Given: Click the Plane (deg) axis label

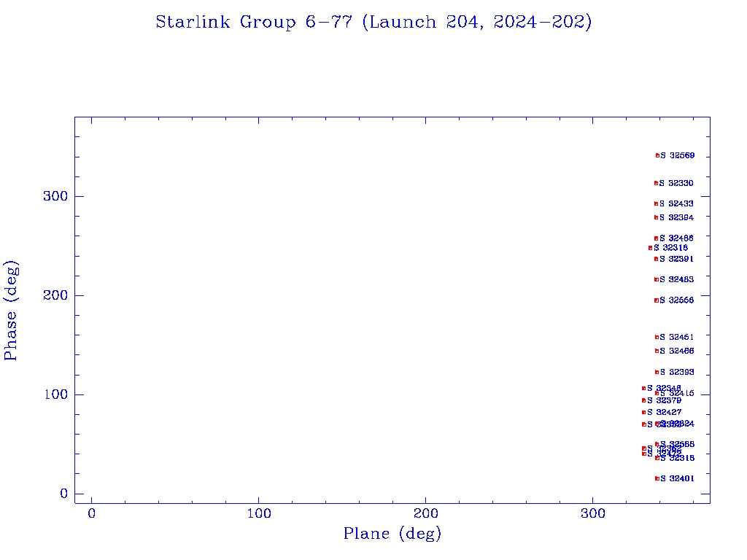Looking at the screenshot, I should 392,533.
